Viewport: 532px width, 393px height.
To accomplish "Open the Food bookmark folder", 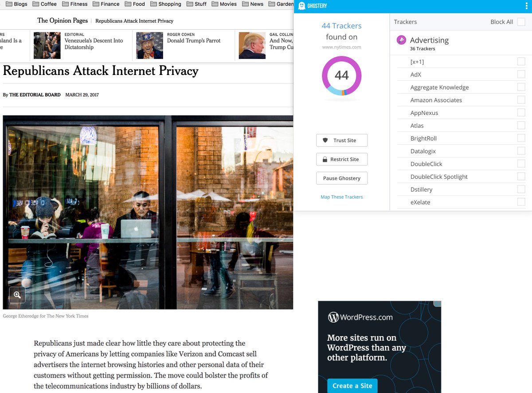I will [x=135, y=4].
